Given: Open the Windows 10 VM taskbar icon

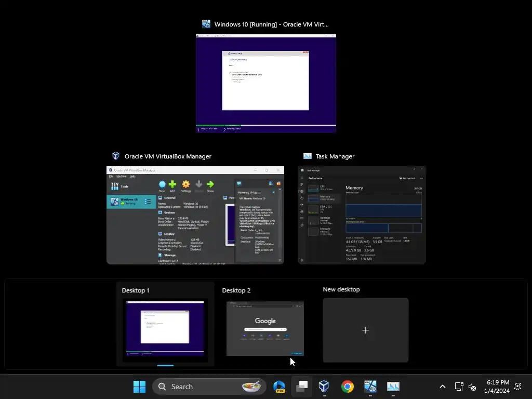Looking at the screenshot, I should click(x=370, y=387).
